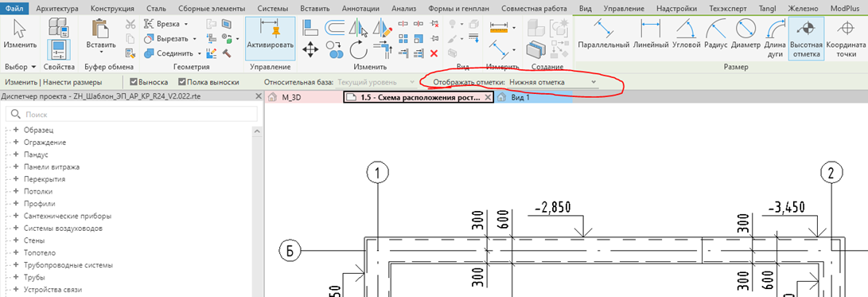Open the Вырезать dropdown arrow

[194, 39]
